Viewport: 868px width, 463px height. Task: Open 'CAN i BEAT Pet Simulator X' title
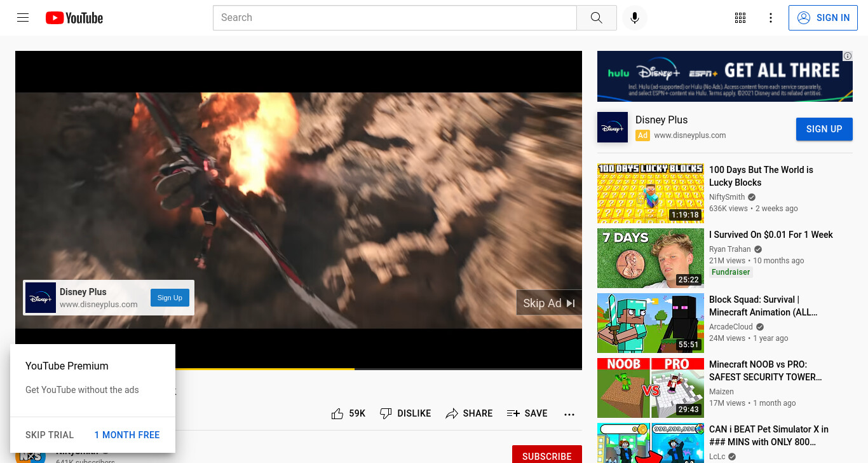coord(769,436)
